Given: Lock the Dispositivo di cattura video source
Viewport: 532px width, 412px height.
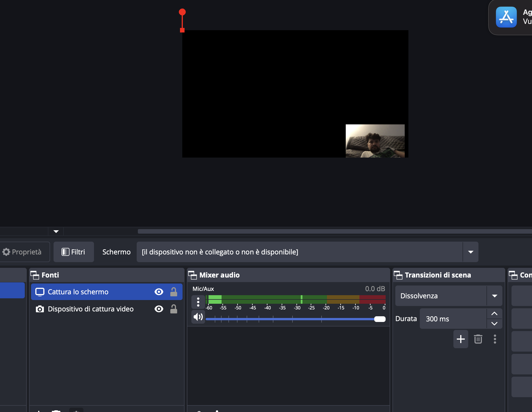Looking at the screenshot, I should point(174,309).
